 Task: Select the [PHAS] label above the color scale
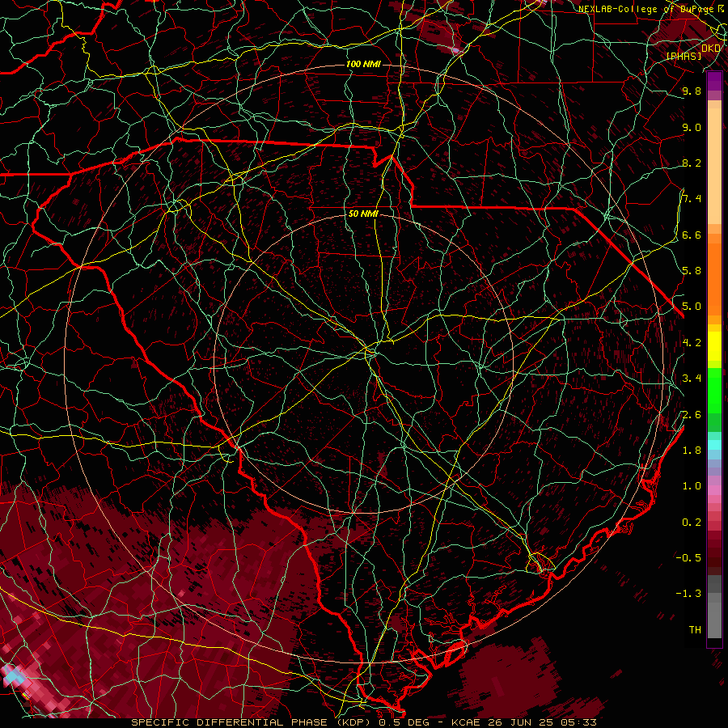(684, 56)
